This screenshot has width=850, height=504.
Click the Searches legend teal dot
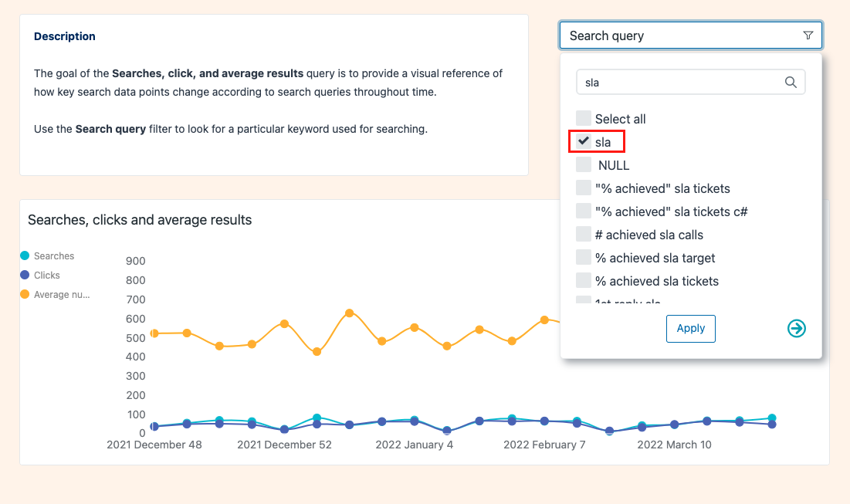pos(25,256)
